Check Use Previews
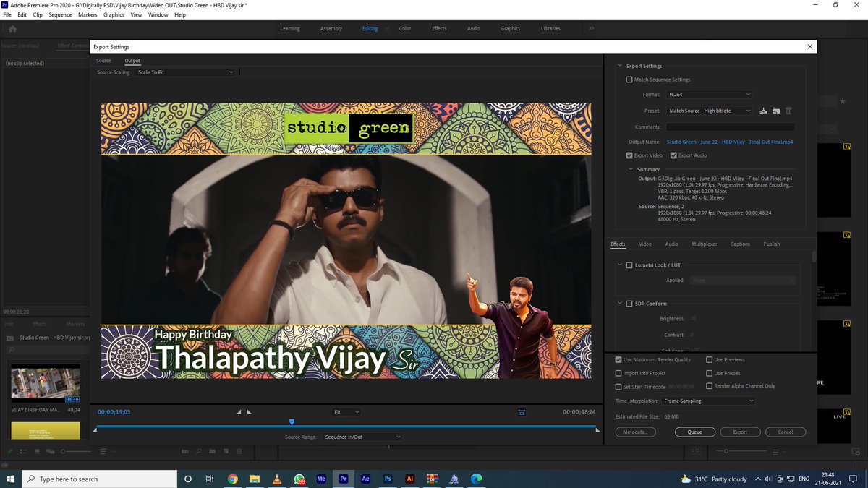The width and height of the screenshot is (868, 488). (710, 360)
